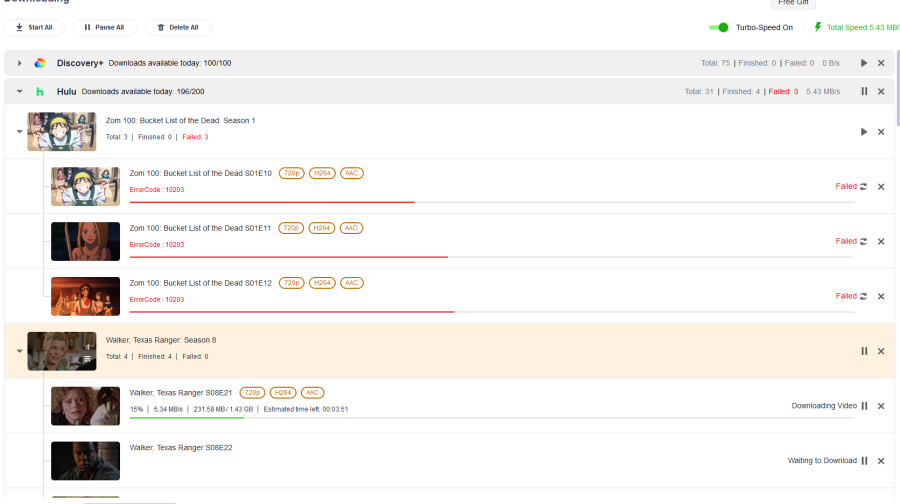
Task: Collapse the Zom 100 Season 1 episode list
Action: [x=19, y=132]
